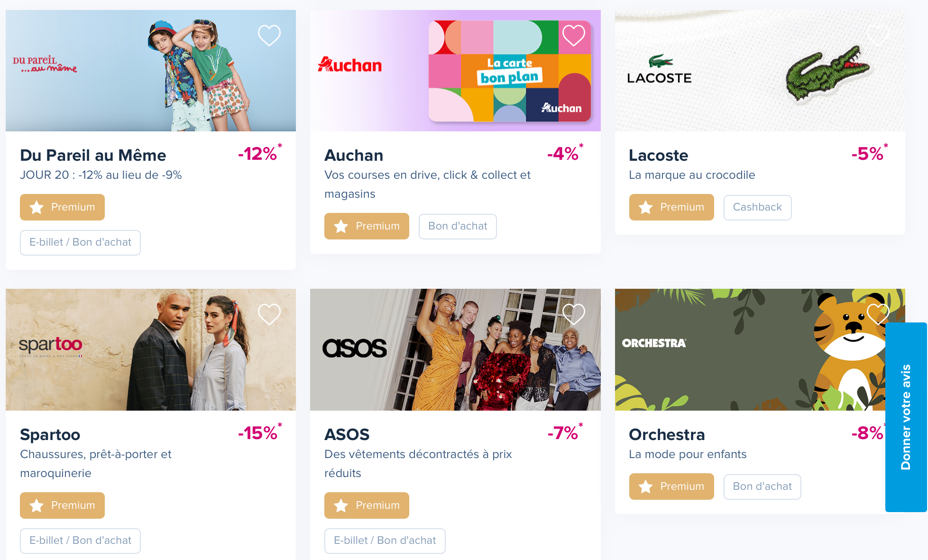
Task: Open the Donner votre avis feedback tab
Action: [x=906, y=417]
